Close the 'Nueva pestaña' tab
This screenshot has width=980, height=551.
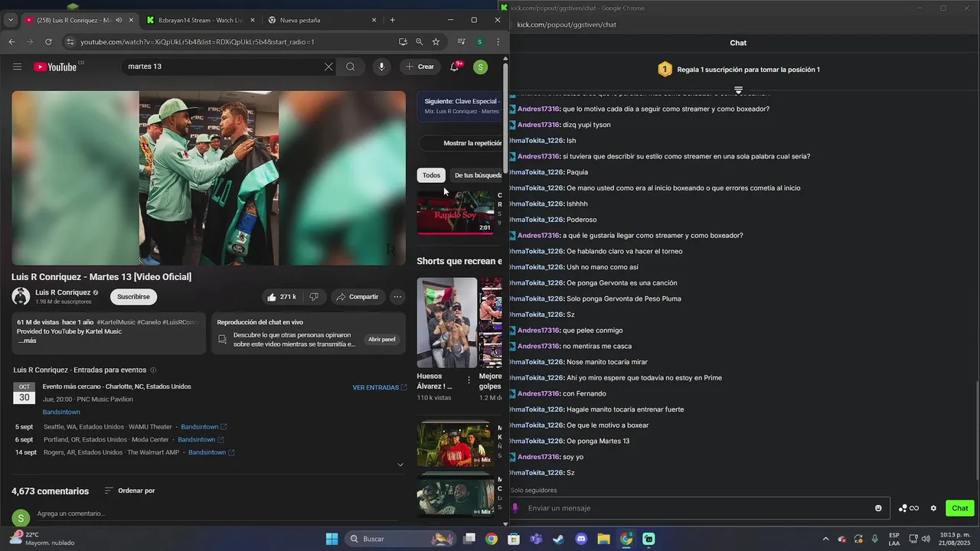pos(374,20)
